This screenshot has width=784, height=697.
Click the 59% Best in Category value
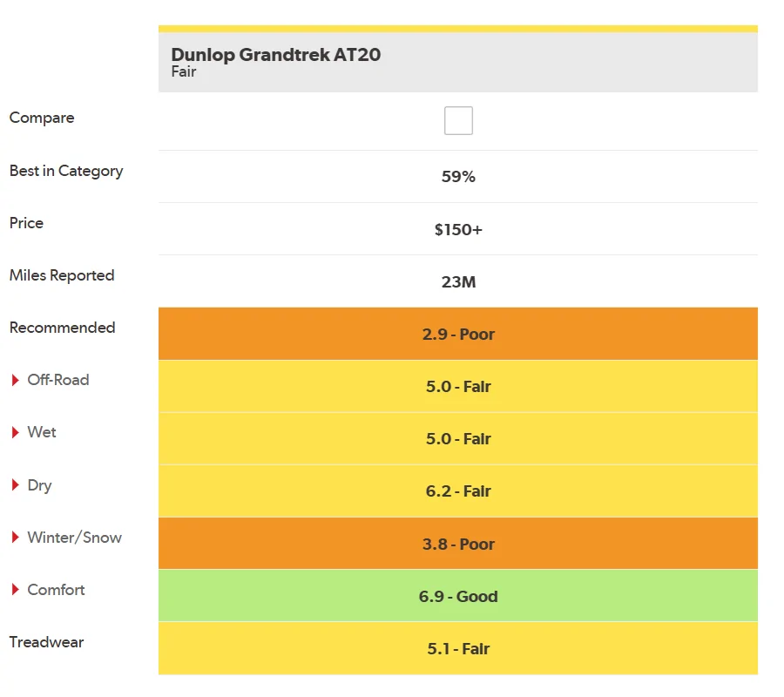pos(458,177)
